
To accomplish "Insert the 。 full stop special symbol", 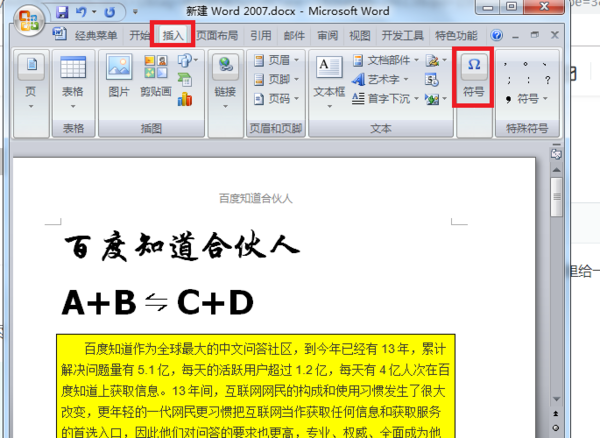I will pyautogui.click(x=525, y=64).
